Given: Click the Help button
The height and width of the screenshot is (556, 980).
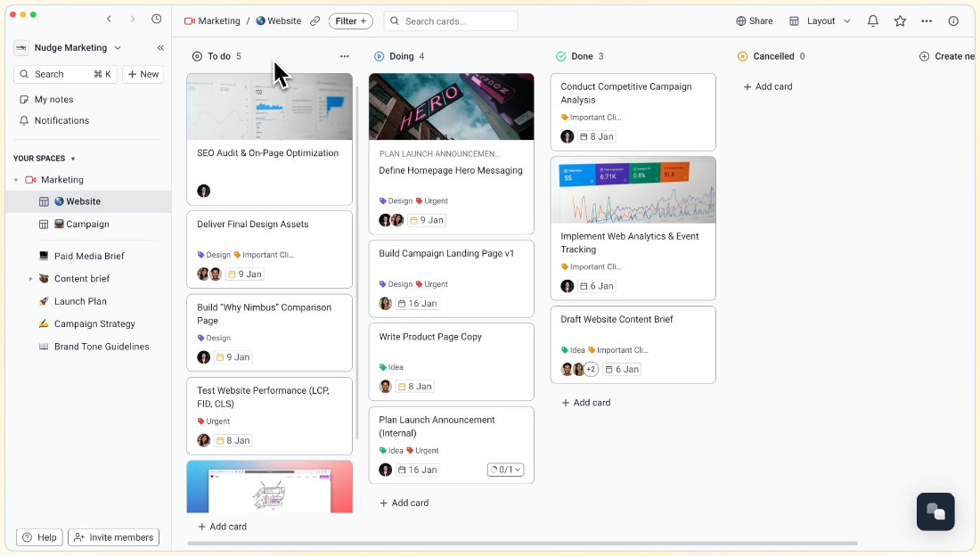Looking at the screenshot, I should (39, 537).
